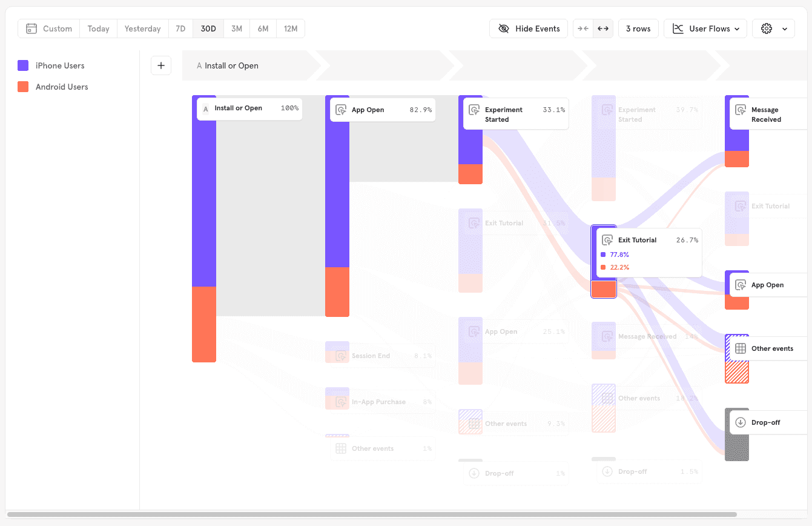Click the Today date button
Image resolution: width=812 pixels, height=526 pixels.
98,28
